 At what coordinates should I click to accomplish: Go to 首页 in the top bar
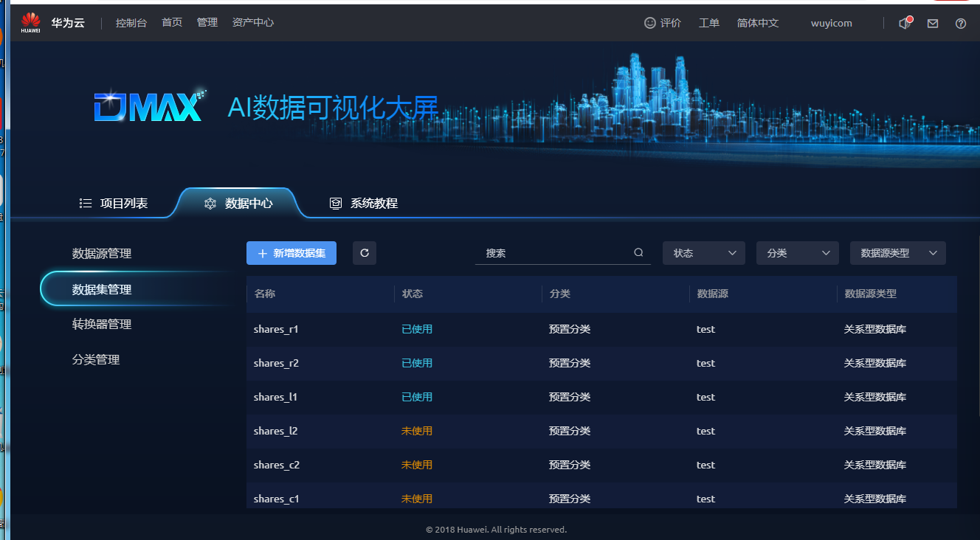172,23
